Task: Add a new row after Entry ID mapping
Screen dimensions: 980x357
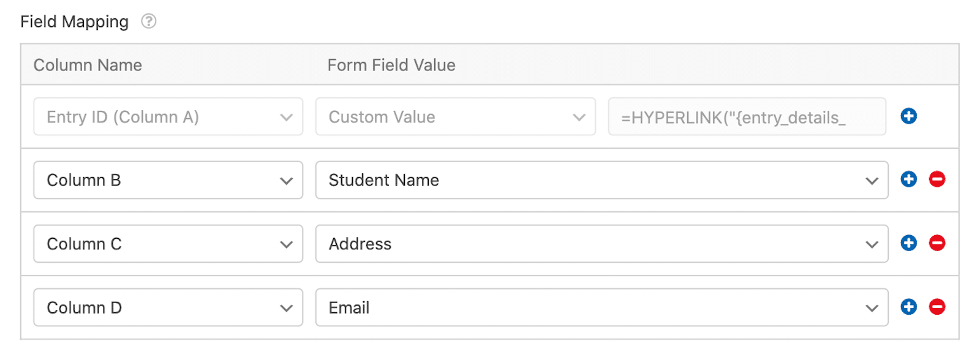Action: (908, 116)
